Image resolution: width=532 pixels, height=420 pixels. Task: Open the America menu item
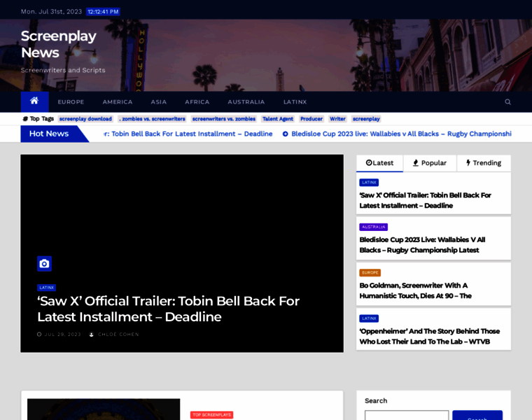[118, 101]
